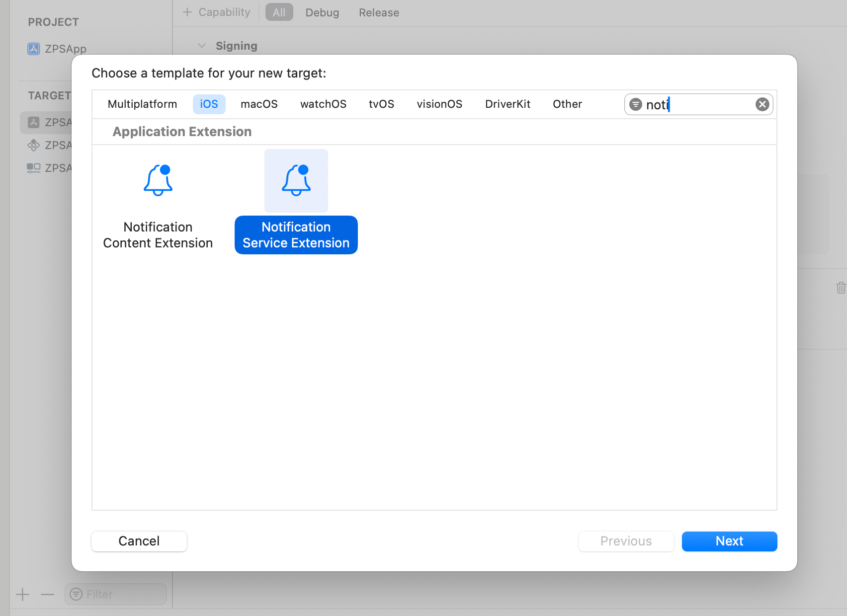Click the ZPSApp project icon in the sidebar
This screenshot has width=847, height=616.
coord(34,49)
